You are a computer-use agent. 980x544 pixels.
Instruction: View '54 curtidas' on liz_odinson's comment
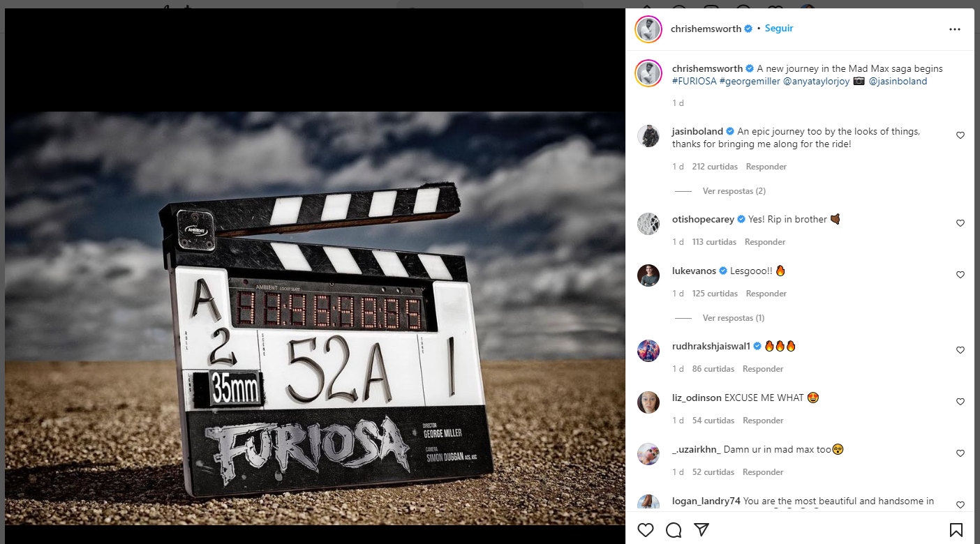pyautogui.click(x=713, y=421)
